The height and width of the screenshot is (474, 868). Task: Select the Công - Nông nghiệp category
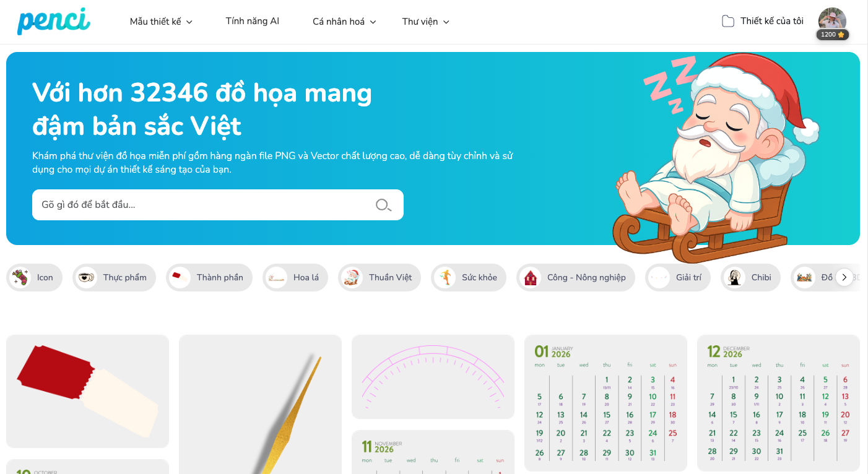point(576,277)
